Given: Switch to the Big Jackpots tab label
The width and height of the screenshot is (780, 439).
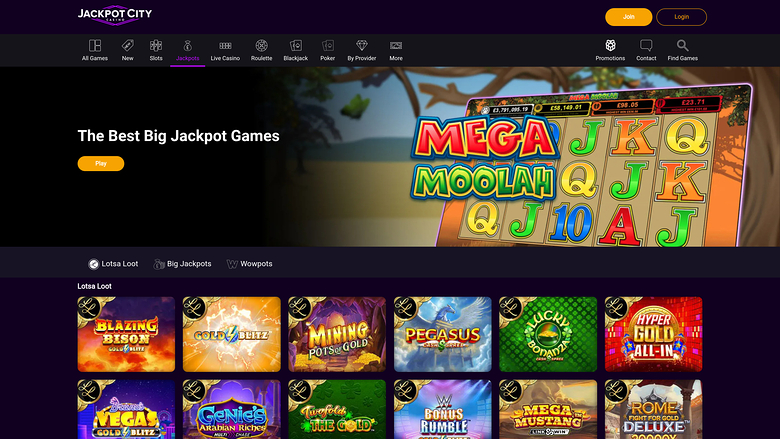Looking at the screenshot, I should click(189, 264).
